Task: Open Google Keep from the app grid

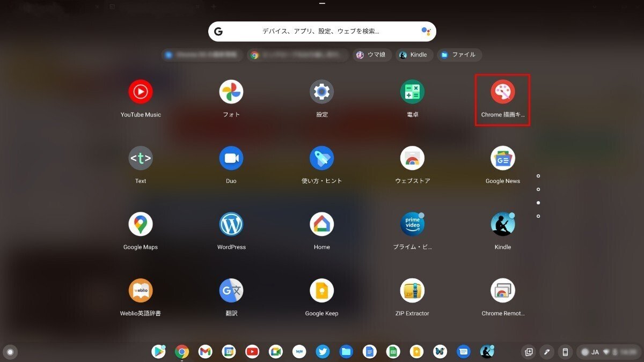Action: [x=322, y=291]
